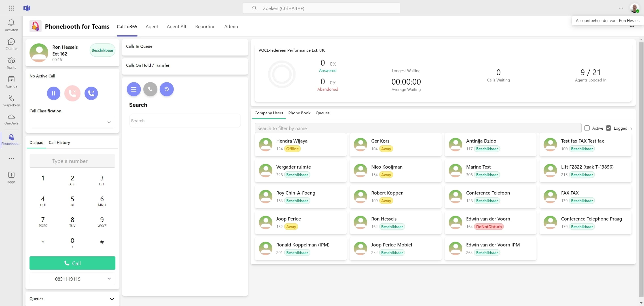The height and width of the screenshot is (306, 644).
Task: Select the Joop Perlee Mobiel card
Action: click(x=396, y=248)
